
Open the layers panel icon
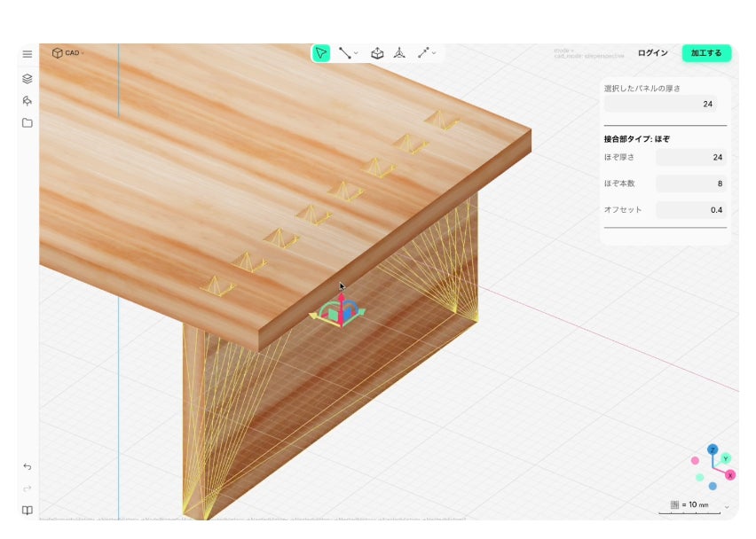click(28, 78)
